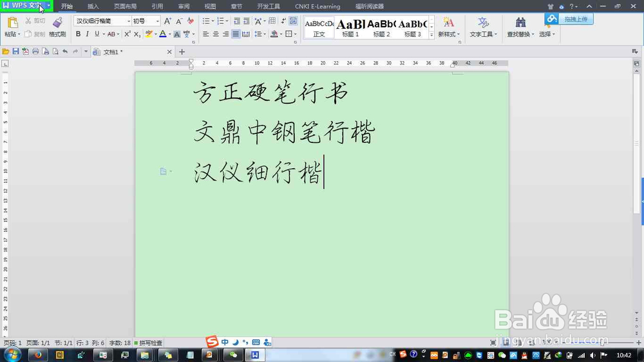Click the New Style (新样式) icon
This screenshot has height=362, width=644.
click(448, 23)
